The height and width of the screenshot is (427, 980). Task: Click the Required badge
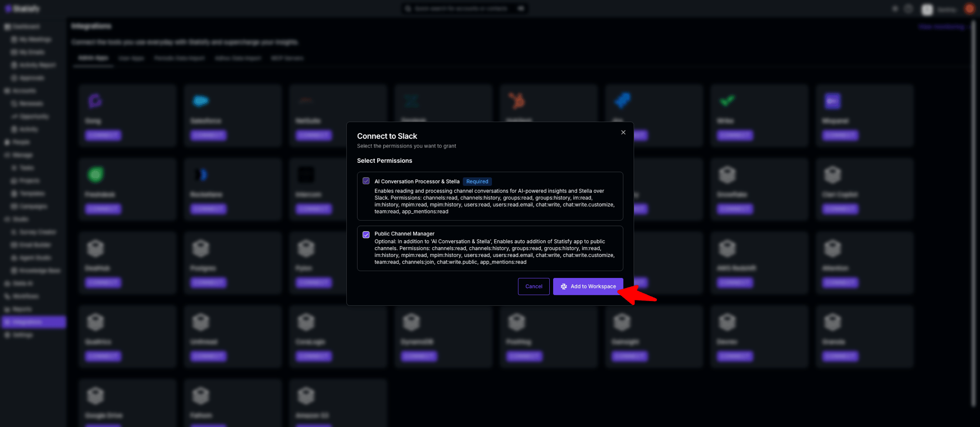point(477,181)
